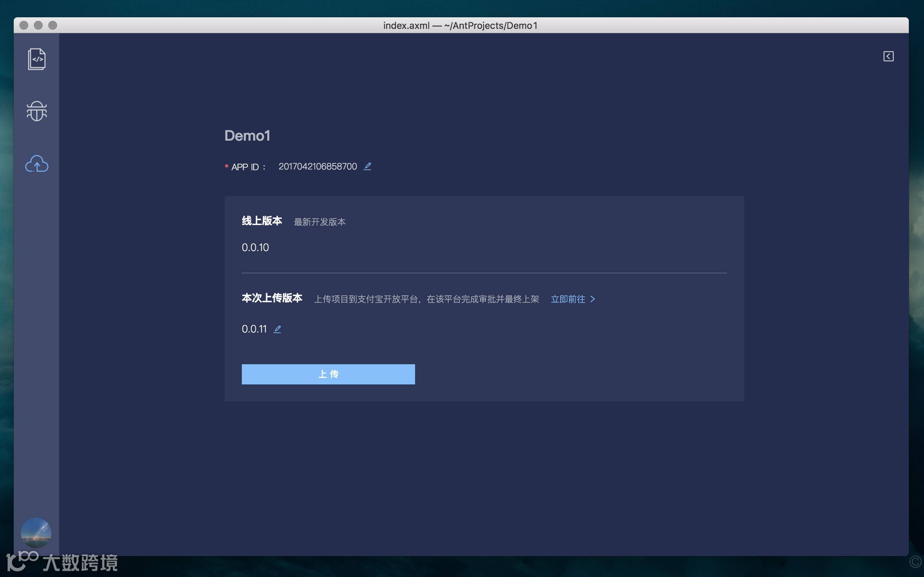Select the cloud upload sidebar icon
The image size is (924, 577).
[37, 164]
